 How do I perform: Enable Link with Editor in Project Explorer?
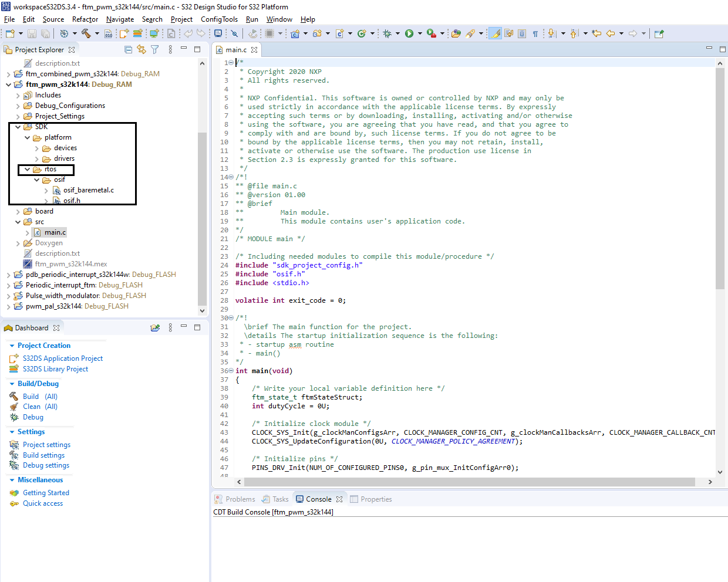(141, 49)
